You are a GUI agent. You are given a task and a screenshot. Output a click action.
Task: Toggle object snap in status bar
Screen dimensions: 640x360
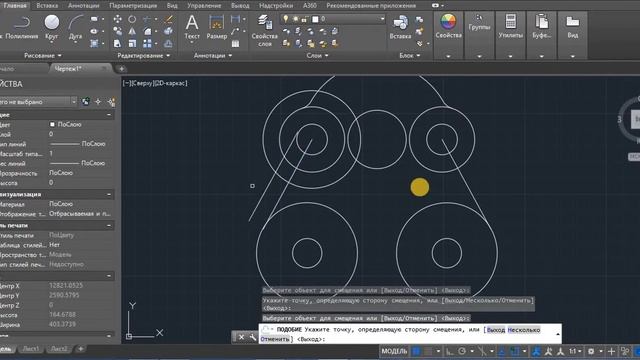click(x=514, y=351)
